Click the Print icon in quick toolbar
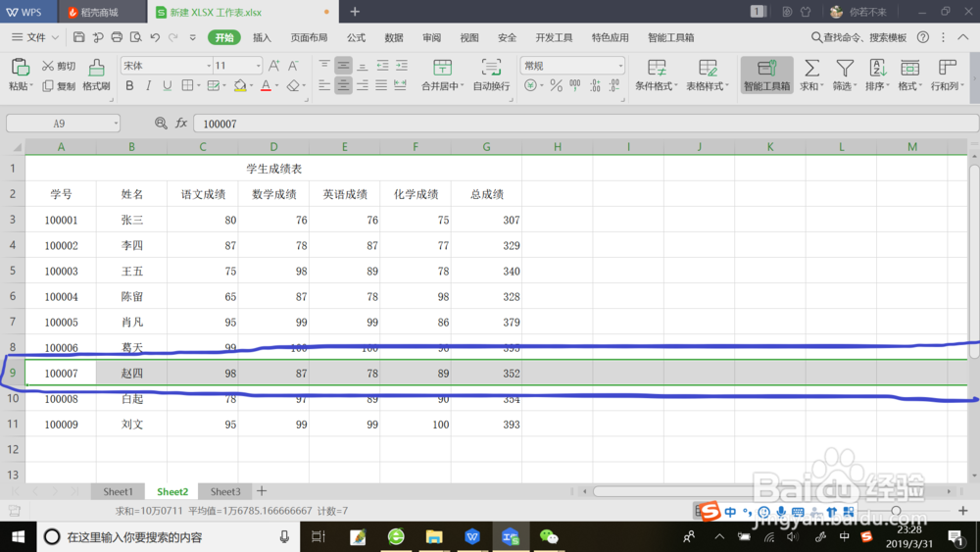 pos(117,37)
